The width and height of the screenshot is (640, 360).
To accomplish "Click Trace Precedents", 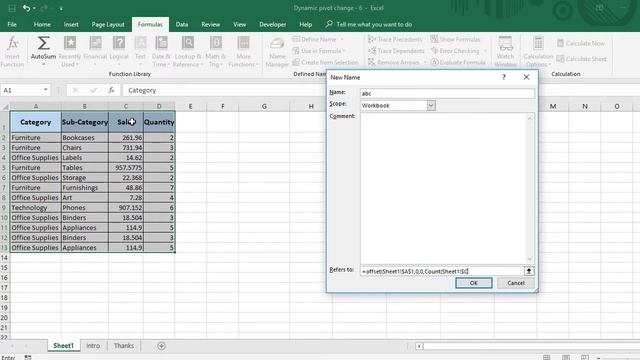I will click(395, 39).
